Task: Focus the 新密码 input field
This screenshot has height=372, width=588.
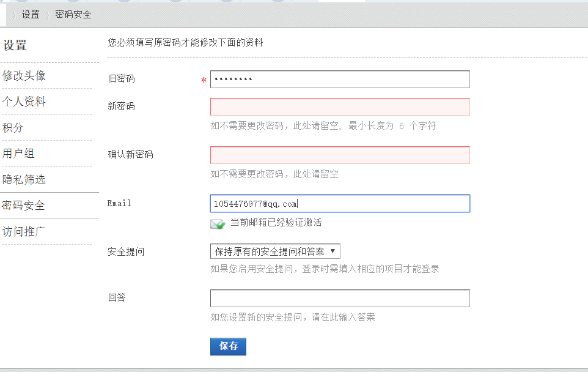Action: [x=340, y=106]
